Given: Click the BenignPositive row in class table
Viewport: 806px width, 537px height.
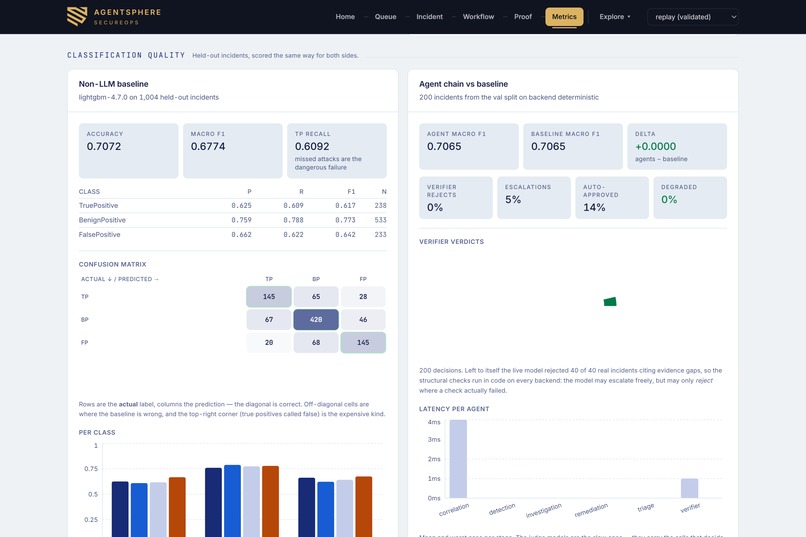Looking at the screenshot, I should [232, 220].
